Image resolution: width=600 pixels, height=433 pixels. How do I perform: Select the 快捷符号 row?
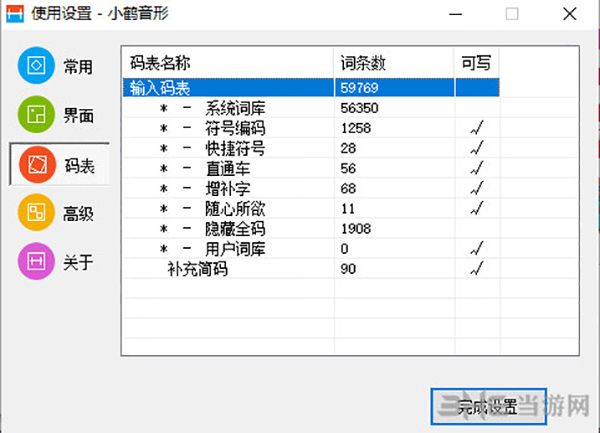coord(311,148)
